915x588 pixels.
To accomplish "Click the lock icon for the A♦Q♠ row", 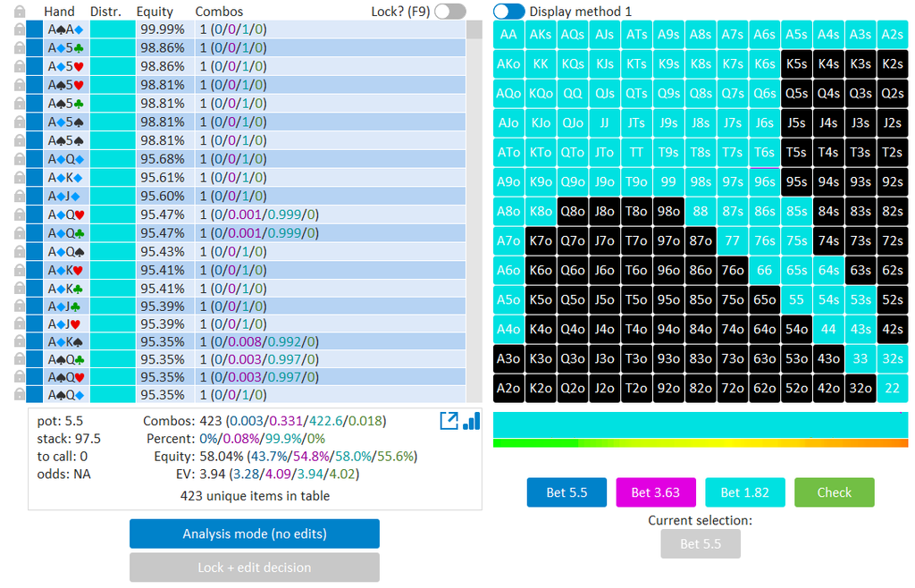I will [x=20, y=251].
